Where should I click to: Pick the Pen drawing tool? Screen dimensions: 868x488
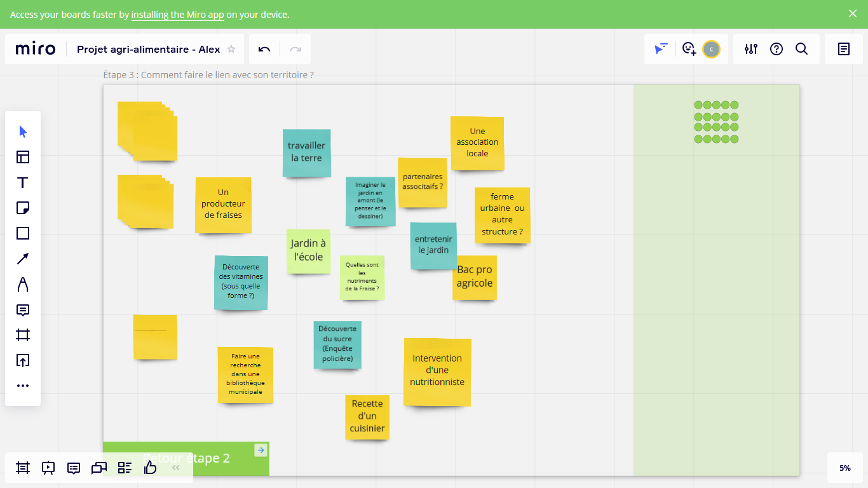[x=23, y=284]
